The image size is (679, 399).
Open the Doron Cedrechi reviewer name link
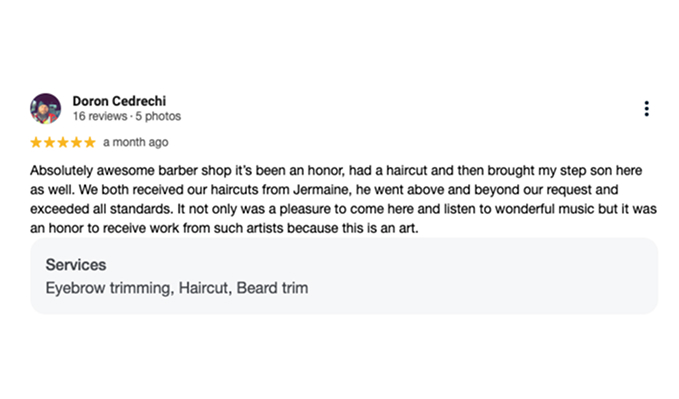click(x=119, y=101)
